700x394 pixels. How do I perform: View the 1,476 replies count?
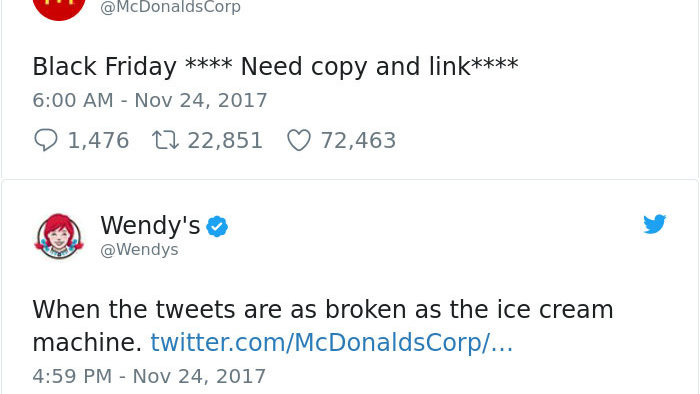coord(98,141)
